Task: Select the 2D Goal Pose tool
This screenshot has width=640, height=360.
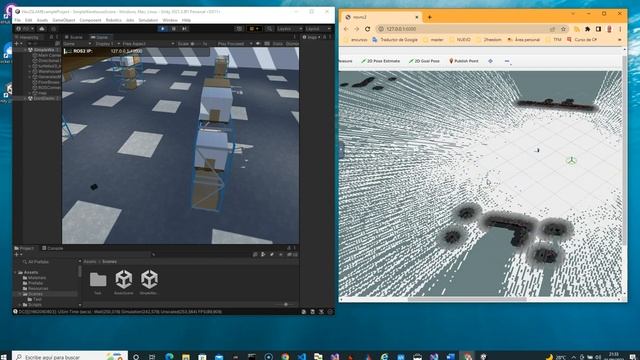Action: point(424,61)
